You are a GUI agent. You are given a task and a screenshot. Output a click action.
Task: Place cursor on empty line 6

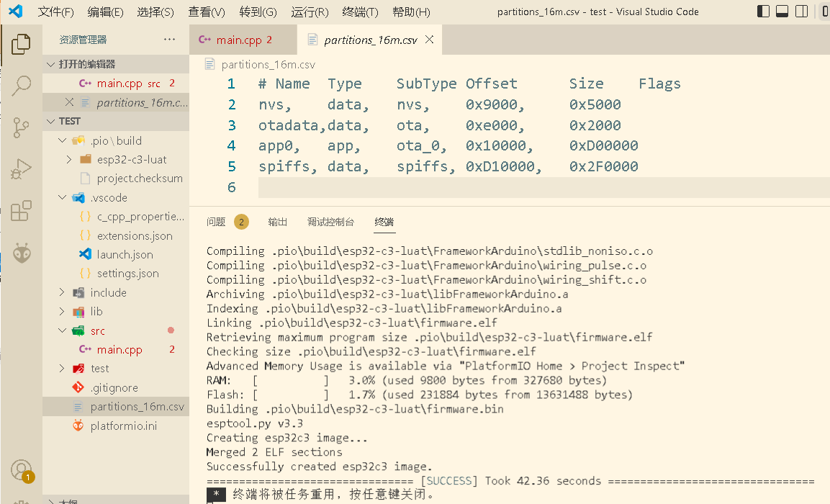point(543,187)
